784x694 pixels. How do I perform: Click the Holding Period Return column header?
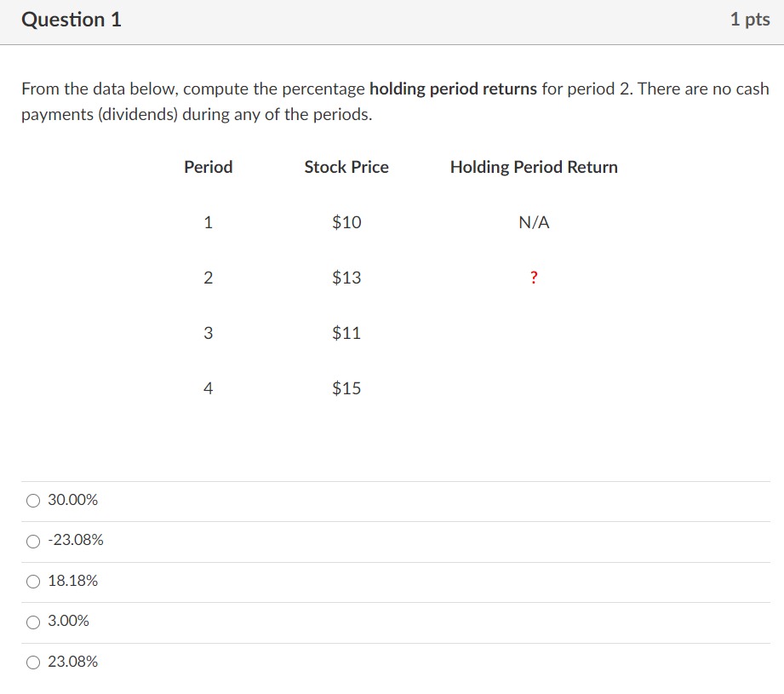pos(533,168)
